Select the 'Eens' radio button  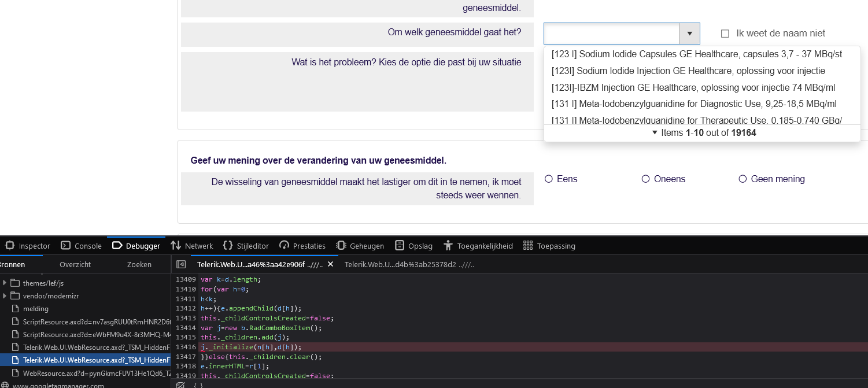(549, 179)
